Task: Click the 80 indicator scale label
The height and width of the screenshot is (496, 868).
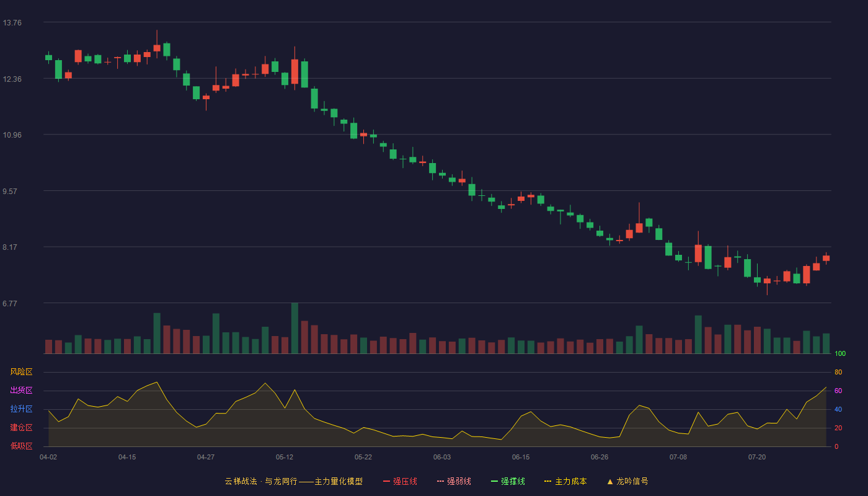Action: [838, 373]
